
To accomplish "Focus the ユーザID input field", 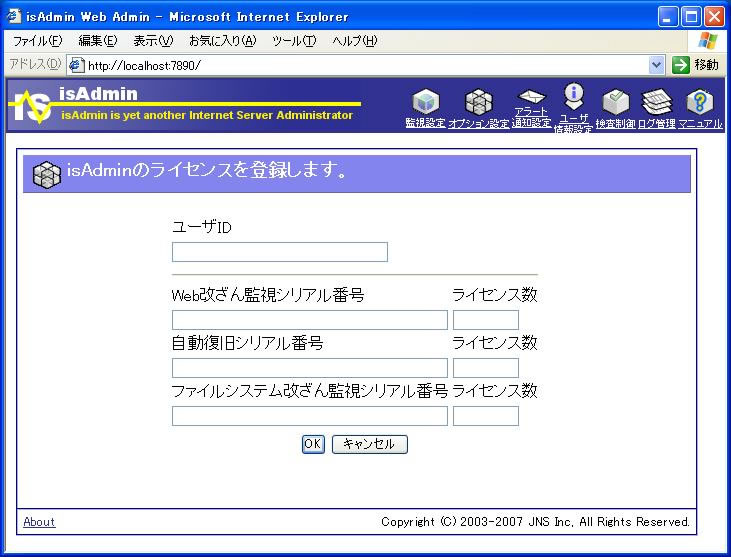I will tap(280, 252).
